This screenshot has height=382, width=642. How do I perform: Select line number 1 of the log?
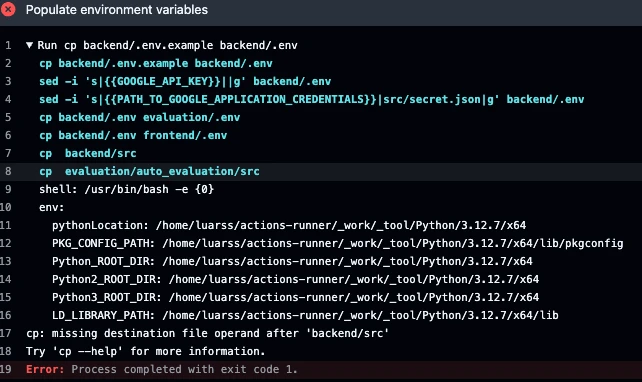coord(8,45)
